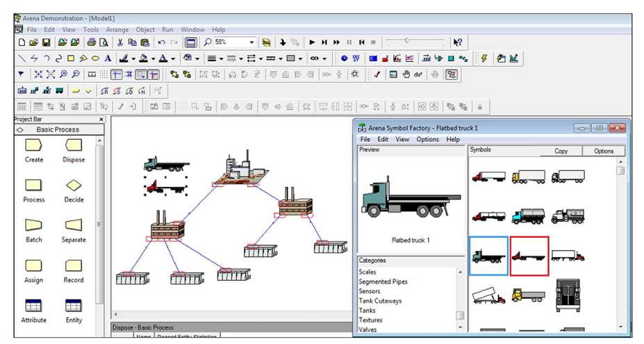Open the text color dropdown arrow

(x=173, y=59)
